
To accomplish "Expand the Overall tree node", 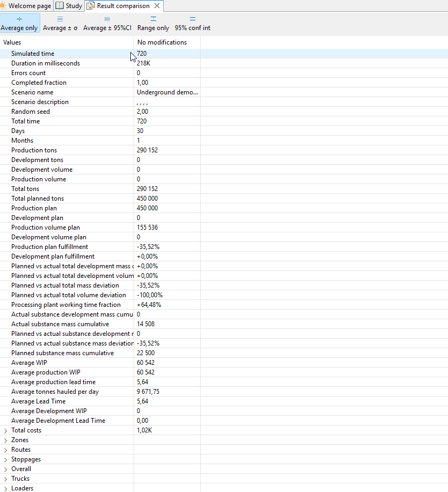I will coord(6,469).
